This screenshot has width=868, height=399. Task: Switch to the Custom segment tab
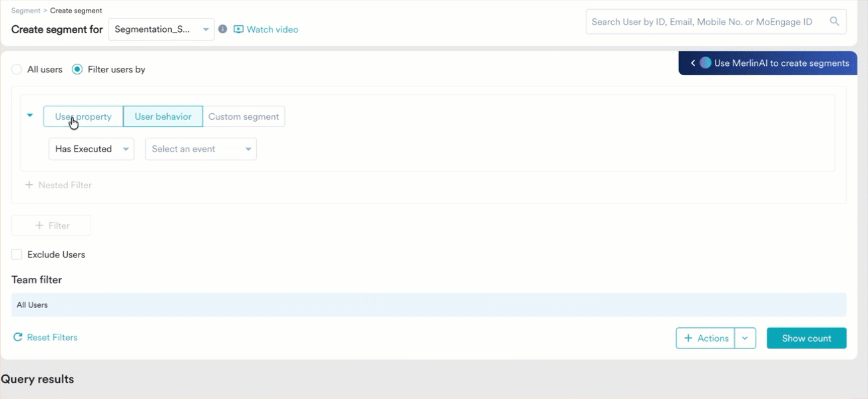tap(244, 116)
